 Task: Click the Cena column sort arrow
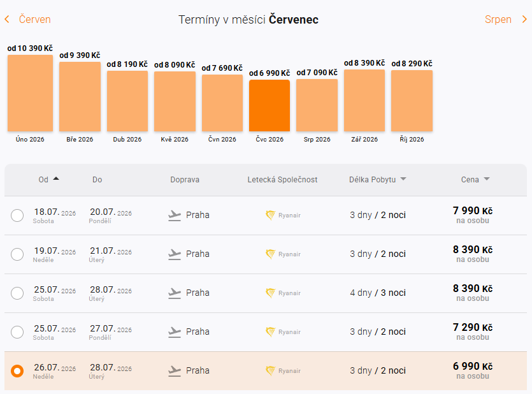click(x=487, y=180)
